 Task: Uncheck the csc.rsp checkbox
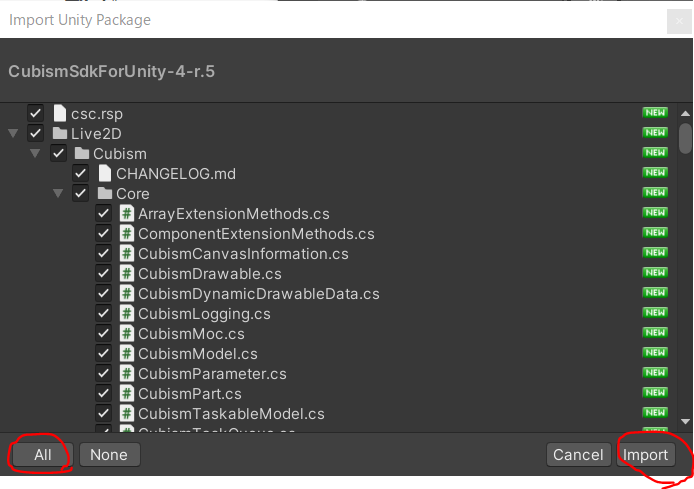pyautogui.click(x=35, y=113)
